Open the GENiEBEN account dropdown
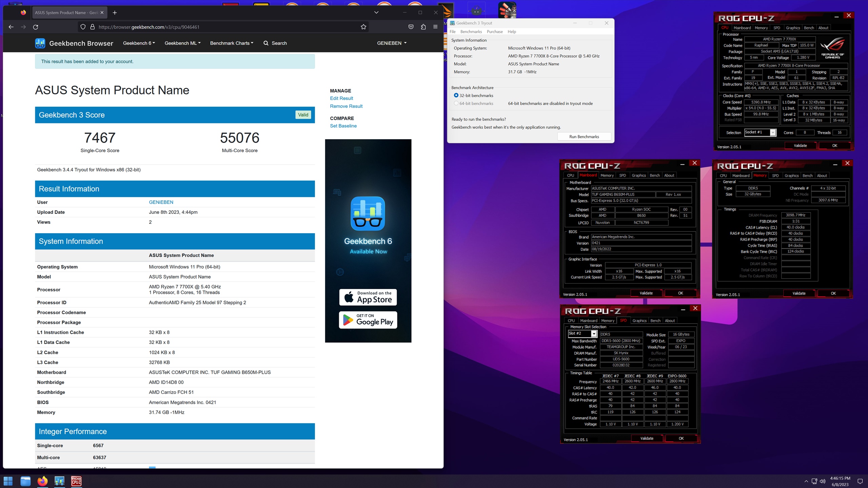 click(x=392, y=43)
